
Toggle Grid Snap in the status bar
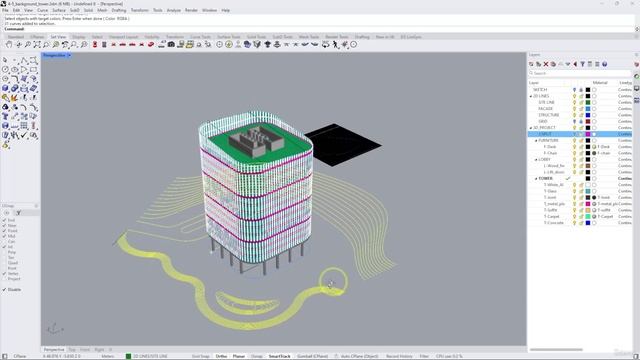click(200, 356)
